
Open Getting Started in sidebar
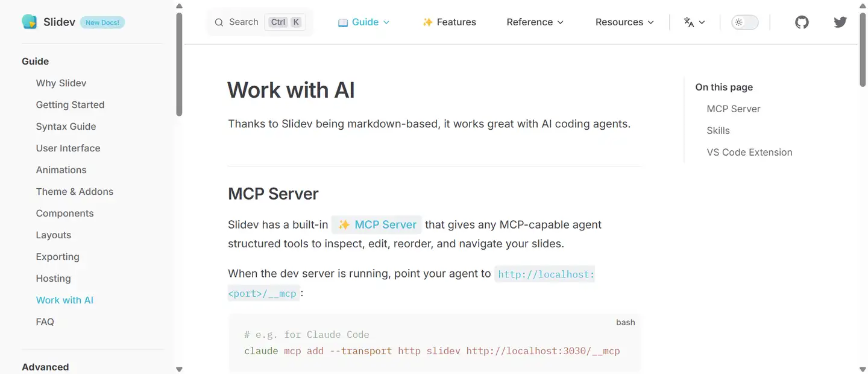(x=70, y=105)
